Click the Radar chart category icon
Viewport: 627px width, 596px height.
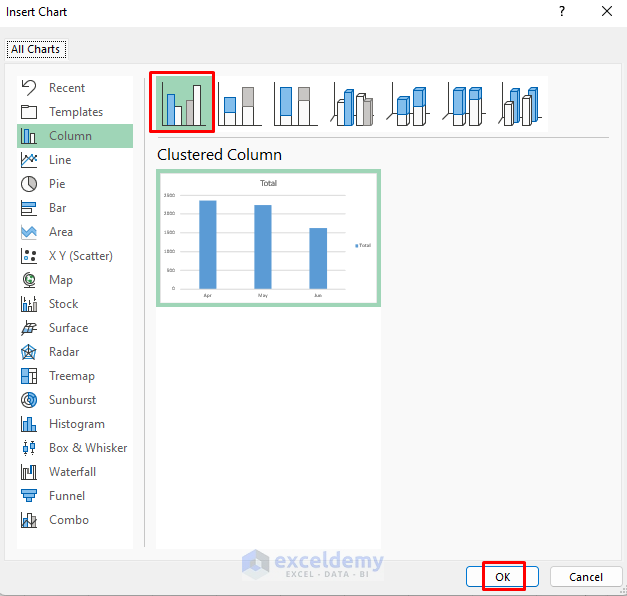[x=29, y=352]
